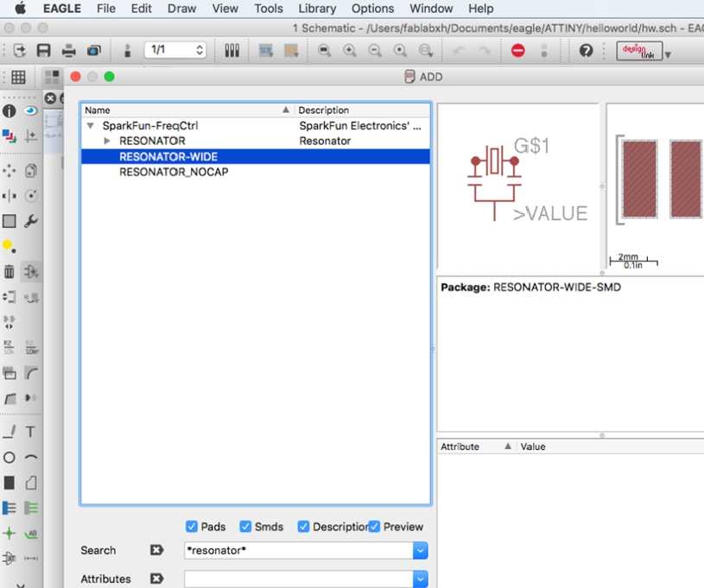Open the Search field history dropdown
This screenshot has height=588, width=704.
coord(421,550)
